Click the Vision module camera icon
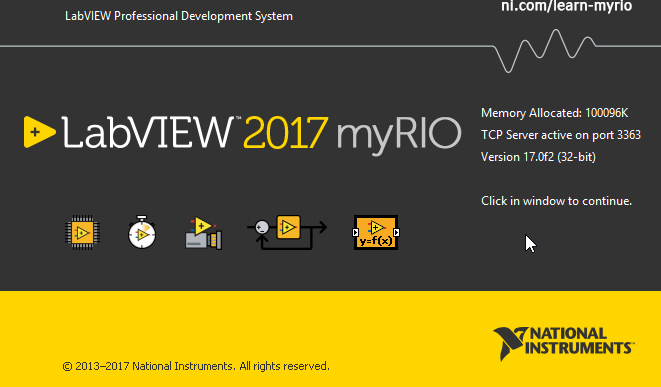Viewport: 661px width, 387px height. [x=204, y=233]
